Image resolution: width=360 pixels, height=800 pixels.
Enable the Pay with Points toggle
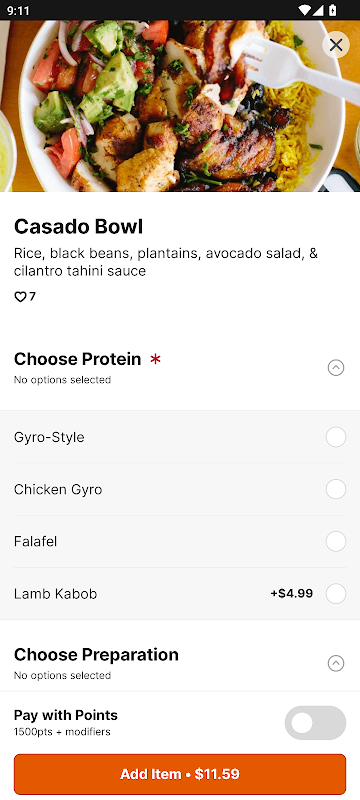click(x=315, y=723)
